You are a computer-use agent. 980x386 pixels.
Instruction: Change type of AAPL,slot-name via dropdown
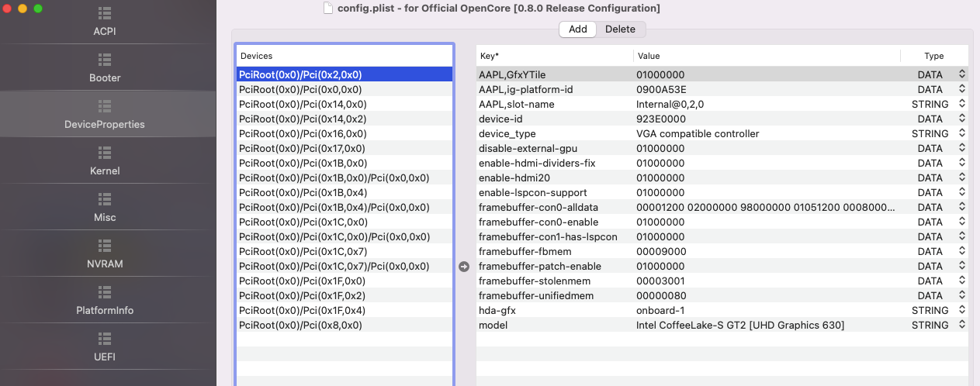tap(962, 104)
